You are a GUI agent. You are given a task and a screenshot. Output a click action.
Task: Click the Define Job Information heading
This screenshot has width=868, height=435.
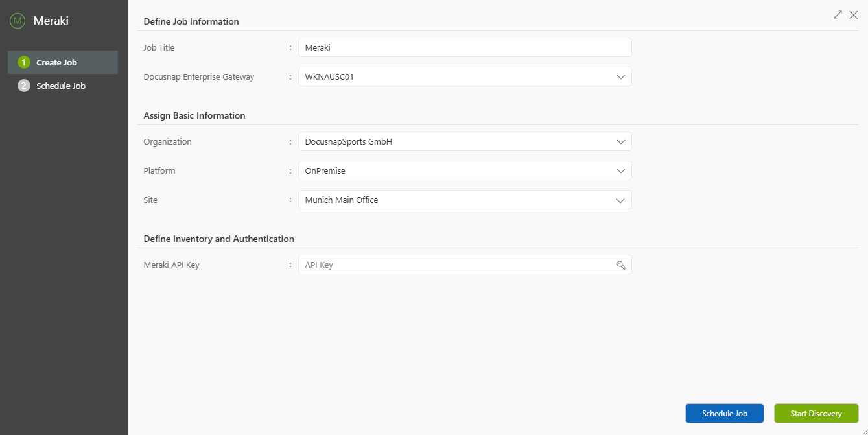click(191, 21)
